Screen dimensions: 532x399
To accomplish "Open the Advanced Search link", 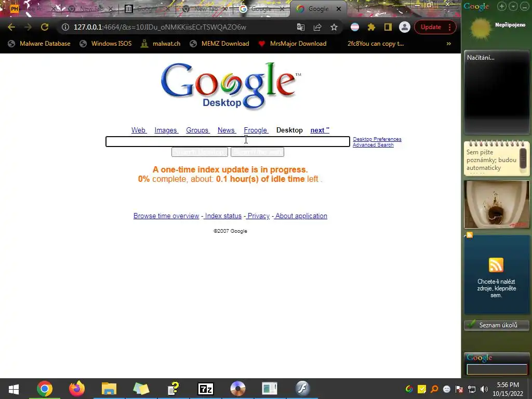I will [x=373, y=145].
